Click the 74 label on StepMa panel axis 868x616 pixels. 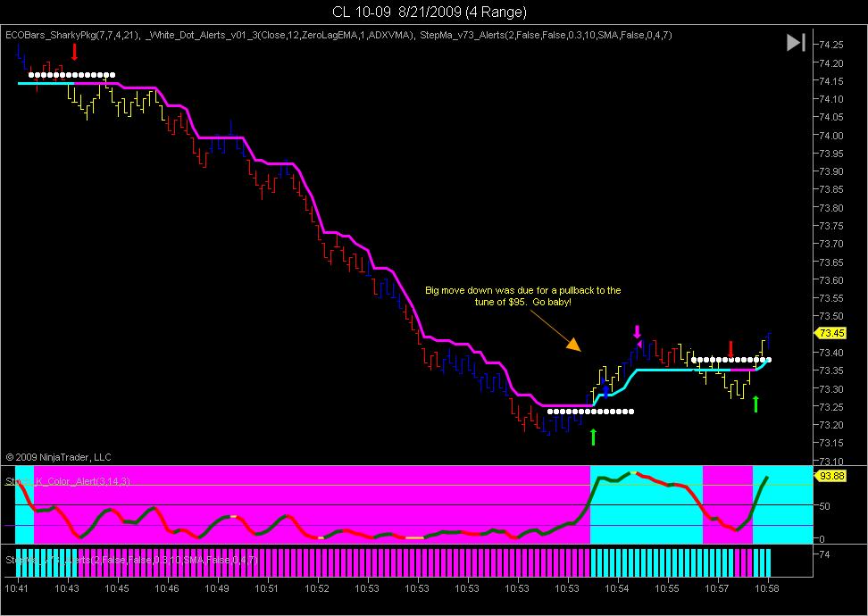coord(824,554)
